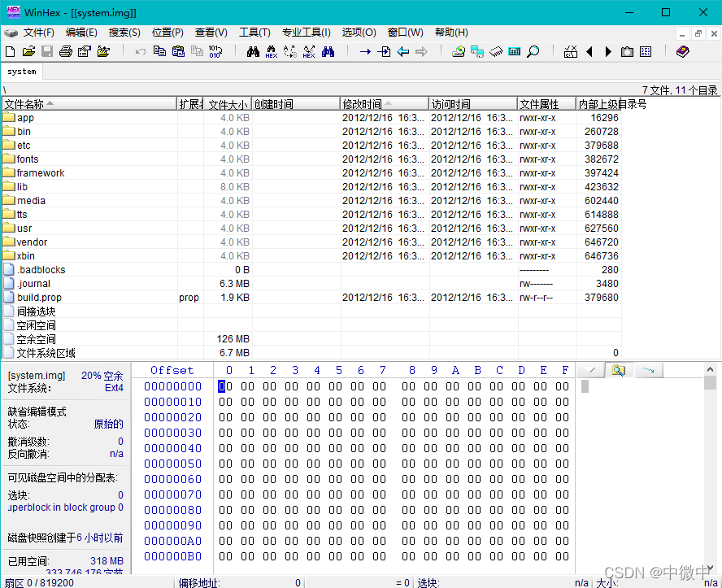
Task: Select the 文件系统区域 entry
Action: pos(311,353)
